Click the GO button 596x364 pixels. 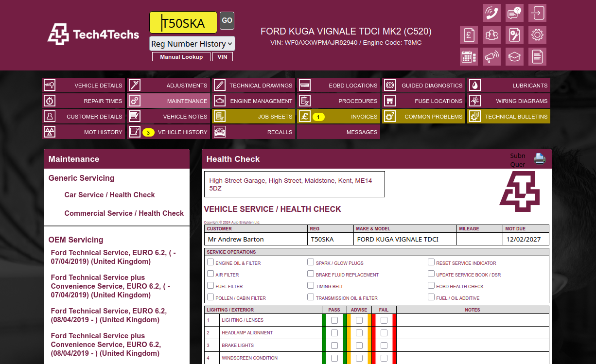pos(227,20)
